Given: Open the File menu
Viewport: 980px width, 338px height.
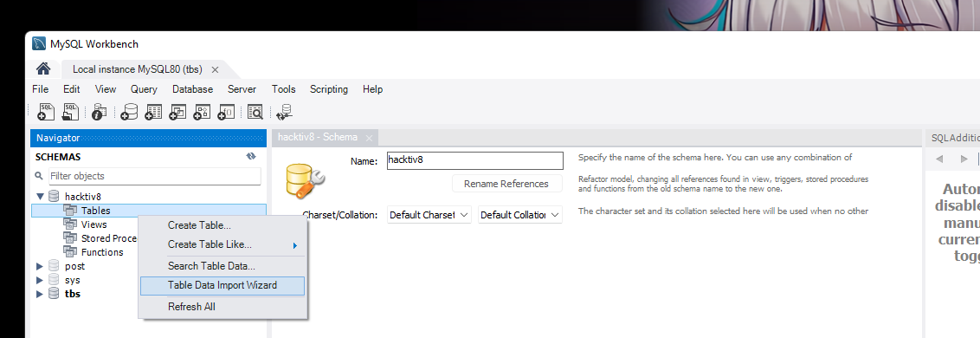Looking at the screenshot, I should 40,89.
